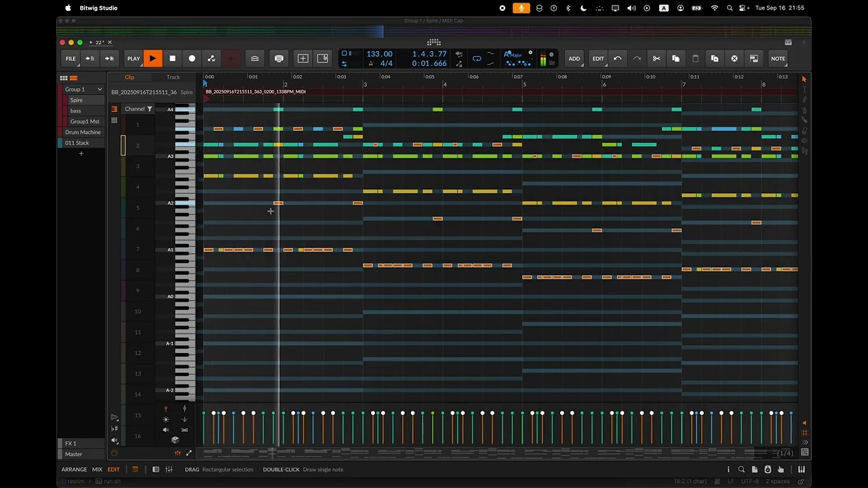Screen dimensions: 868x488
Task: Open the project file panel icon
Action: point(755,469)
